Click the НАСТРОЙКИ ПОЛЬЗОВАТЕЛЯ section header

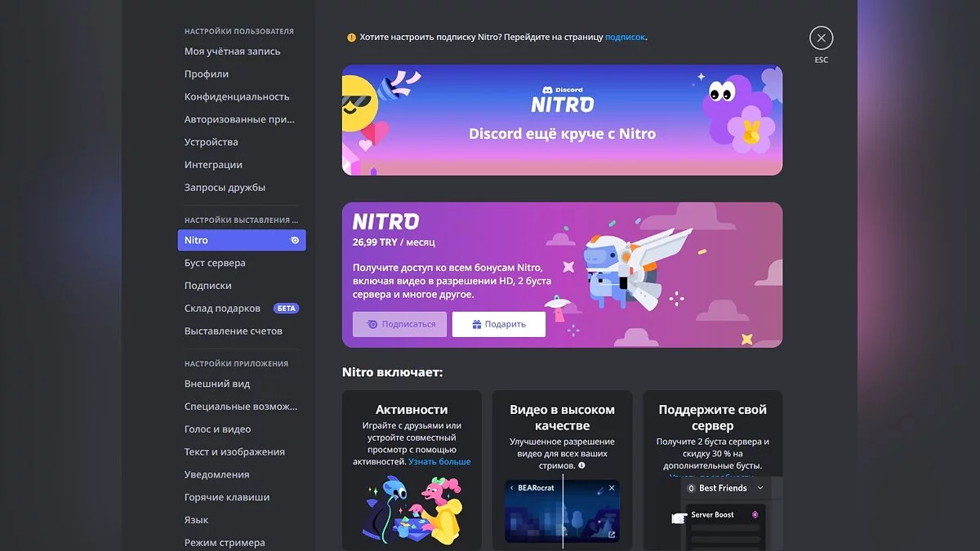click(239, 31)
